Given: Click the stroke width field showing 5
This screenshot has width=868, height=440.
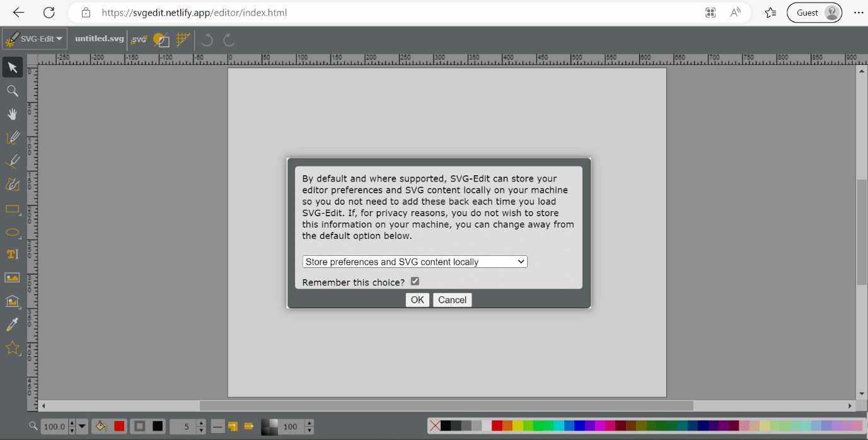Looking at the screenshot, I should [x=183, y=426].
